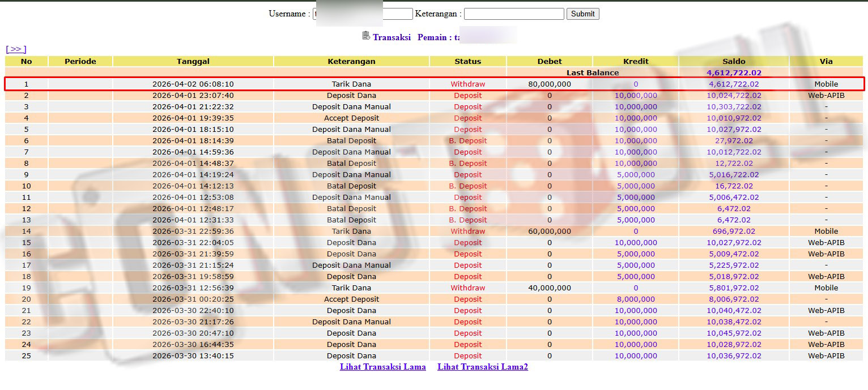Viewport: 868px width, 390px height.
Task: Select date 2026-04-01 12:31:33
Action: click(193, 220)
